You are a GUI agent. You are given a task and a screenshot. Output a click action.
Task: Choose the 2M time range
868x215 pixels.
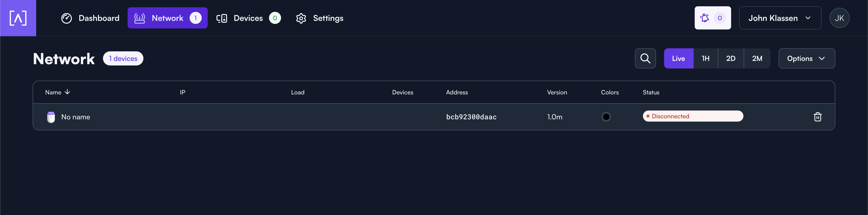(757, 58)
